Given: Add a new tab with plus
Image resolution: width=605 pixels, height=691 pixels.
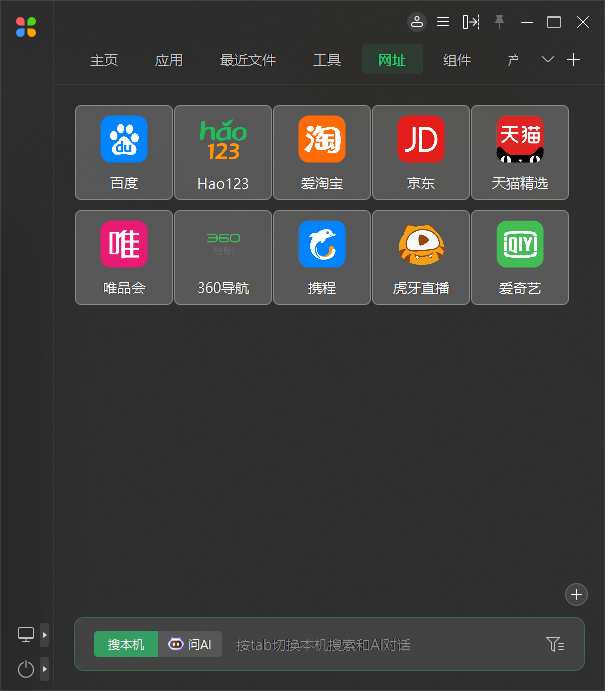Looking at the screenshot, I should point(573,59).
